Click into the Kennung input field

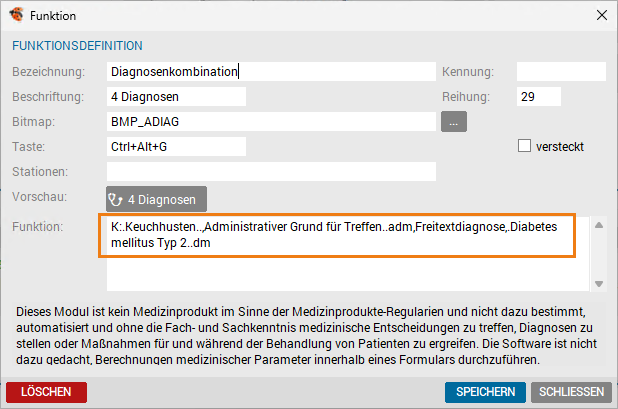tap(561, 72)
